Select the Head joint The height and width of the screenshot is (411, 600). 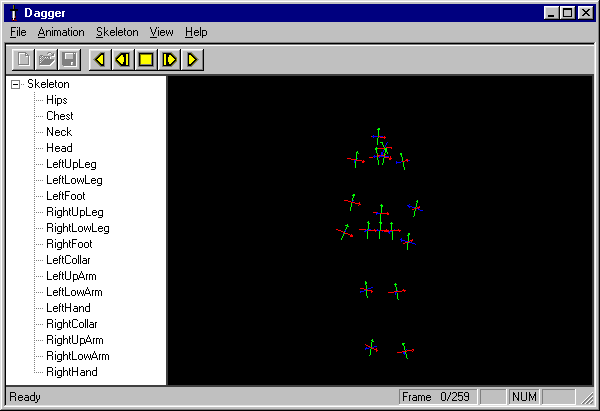tap(59, 148)
